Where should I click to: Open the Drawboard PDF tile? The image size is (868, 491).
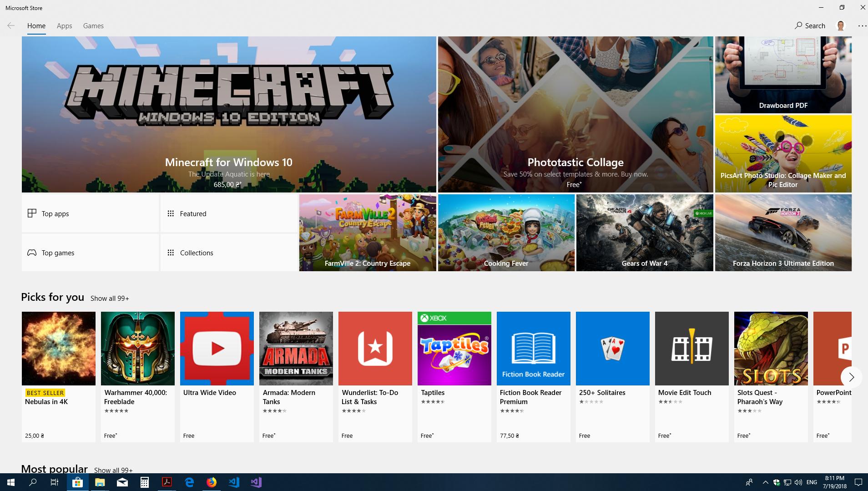(783, 75)
